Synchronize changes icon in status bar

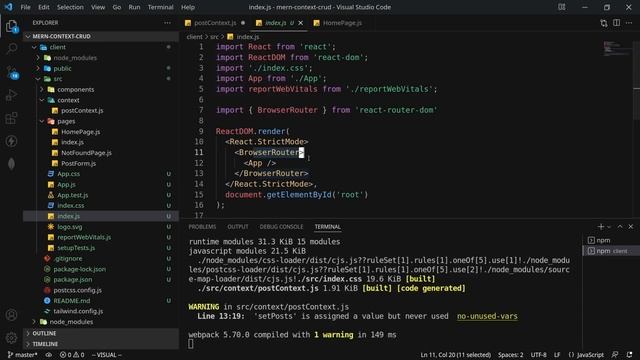click(49, 355)
